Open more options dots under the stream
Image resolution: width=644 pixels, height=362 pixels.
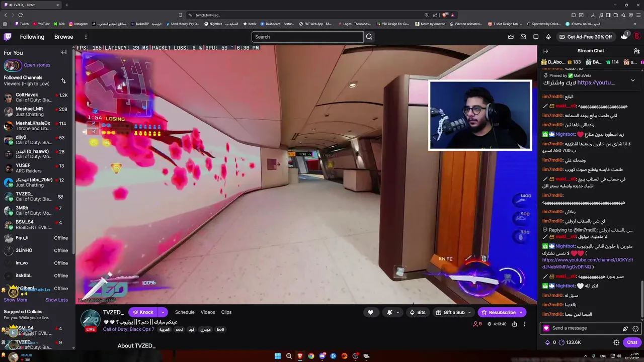tap(524, 324)
